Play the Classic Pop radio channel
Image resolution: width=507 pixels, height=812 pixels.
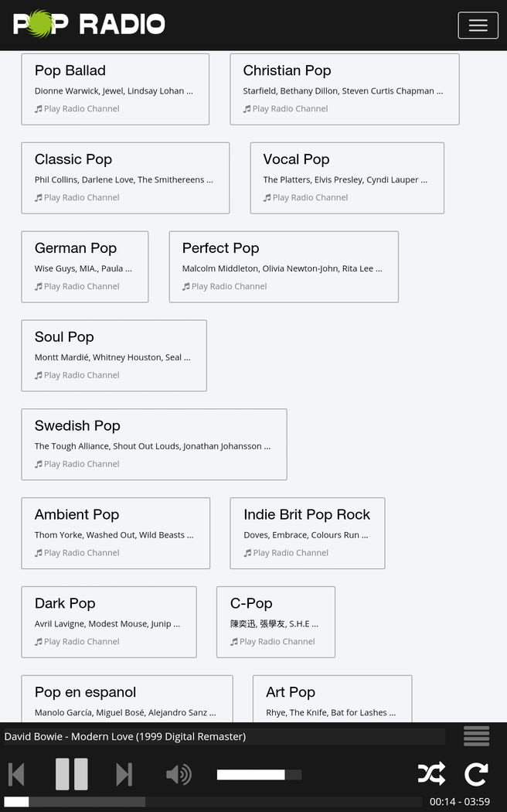point(81,198)
